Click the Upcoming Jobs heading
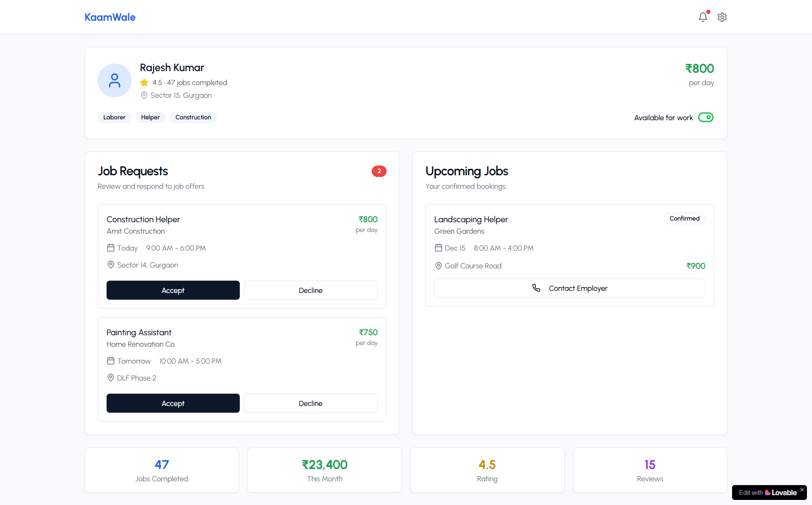 click(466, 171)
